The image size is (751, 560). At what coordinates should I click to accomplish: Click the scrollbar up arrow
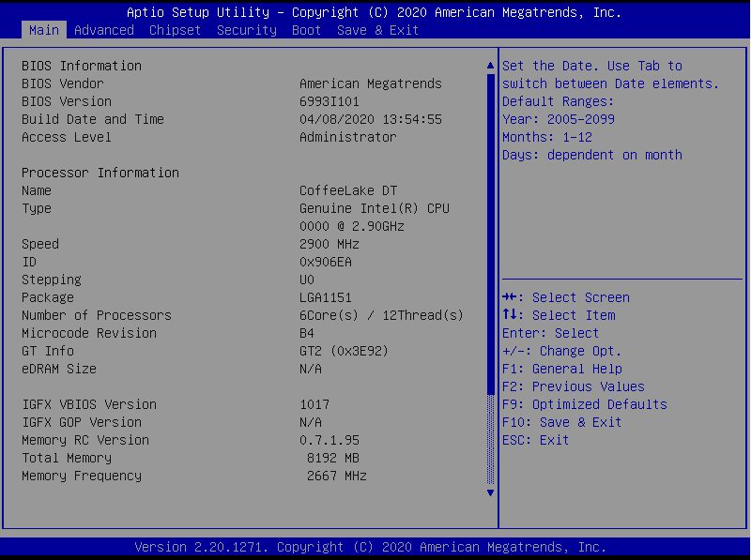[489, 66]
